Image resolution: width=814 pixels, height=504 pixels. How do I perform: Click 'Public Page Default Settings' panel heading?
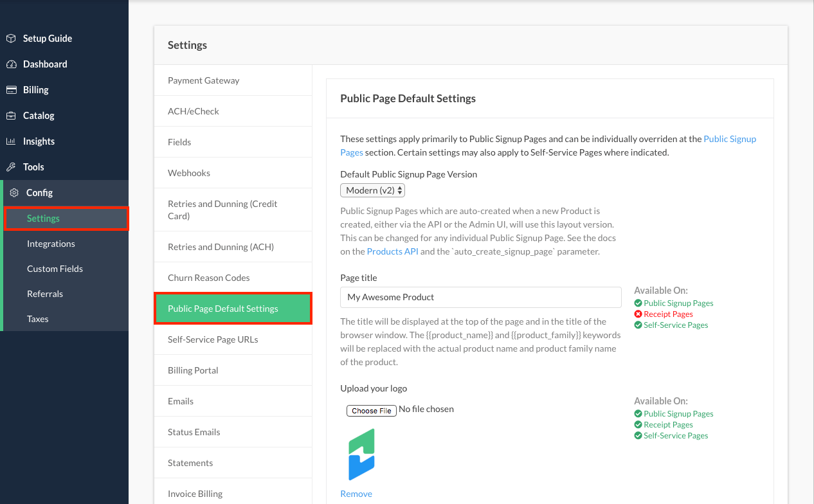pyautogui.click(x=408, y=98)
